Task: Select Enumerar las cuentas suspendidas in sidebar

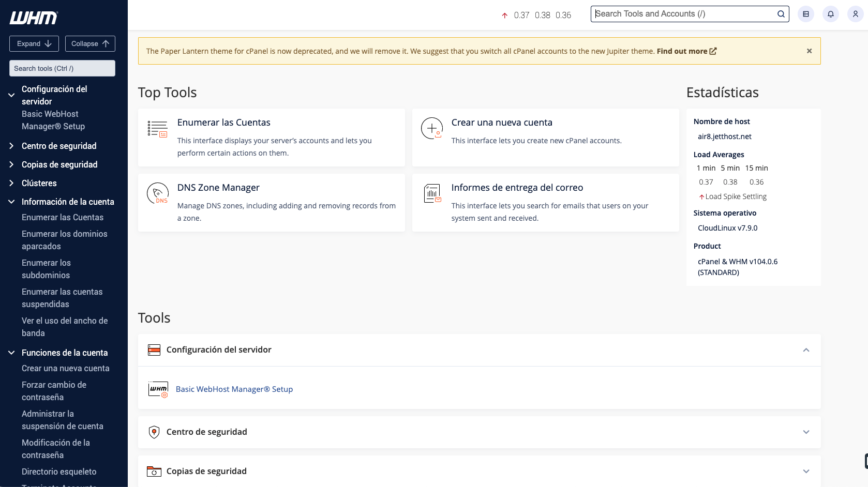Action: click(62, 298)
